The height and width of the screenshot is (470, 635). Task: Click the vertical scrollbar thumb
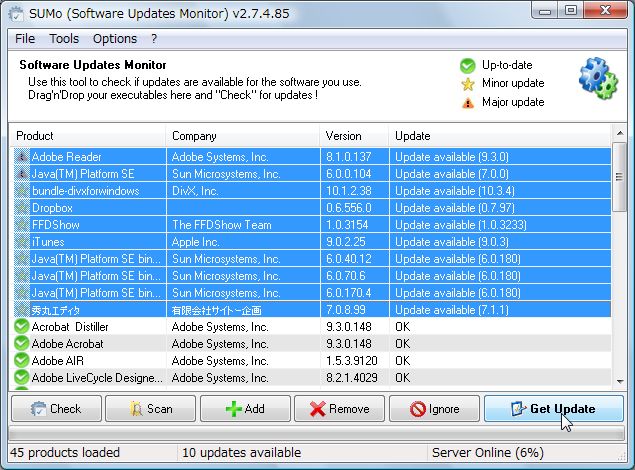click(620, 177)
